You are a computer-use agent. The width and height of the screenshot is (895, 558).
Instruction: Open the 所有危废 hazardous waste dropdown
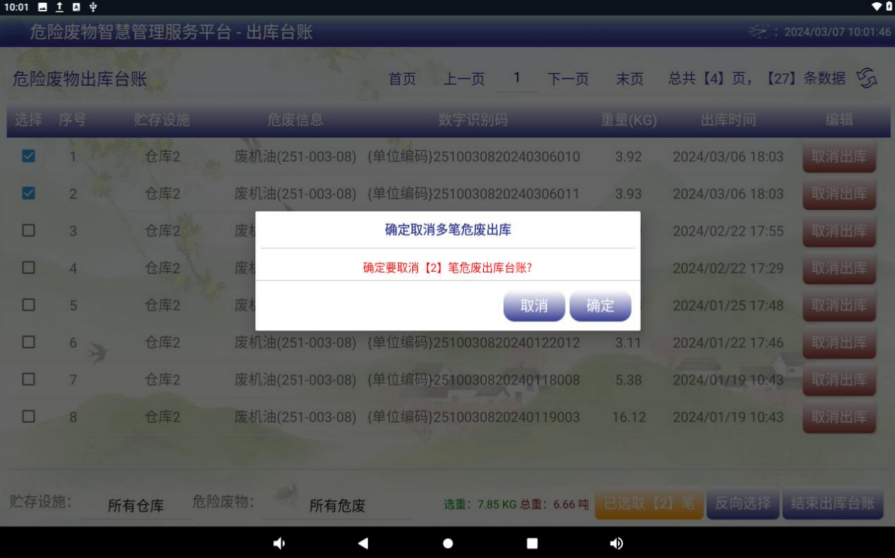point(337,505)
